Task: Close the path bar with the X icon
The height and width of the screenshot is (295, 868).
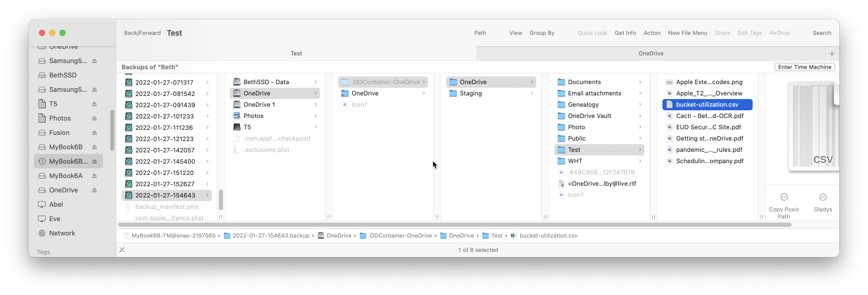Action: (122, 250)
